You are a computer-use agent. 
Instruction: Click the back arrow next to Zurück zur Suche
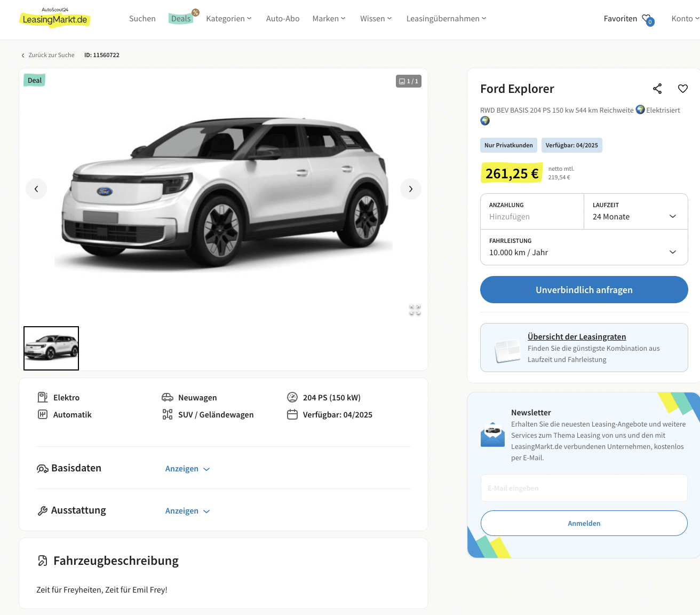(23, 56)
